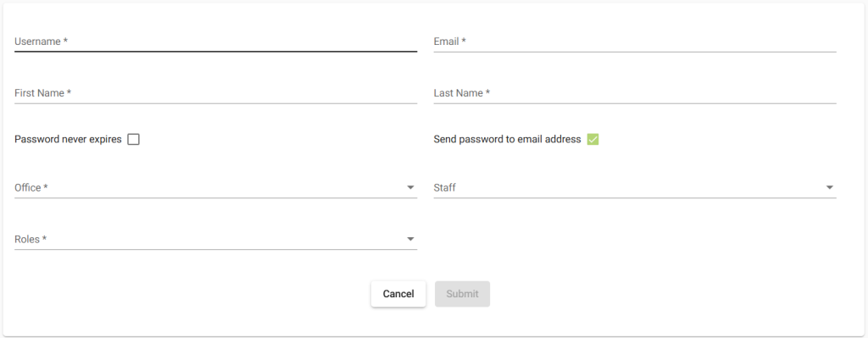The width and height of the screenshot is (868, 338).
Task: Expand the Roles selection list
Action: (216, 239)
